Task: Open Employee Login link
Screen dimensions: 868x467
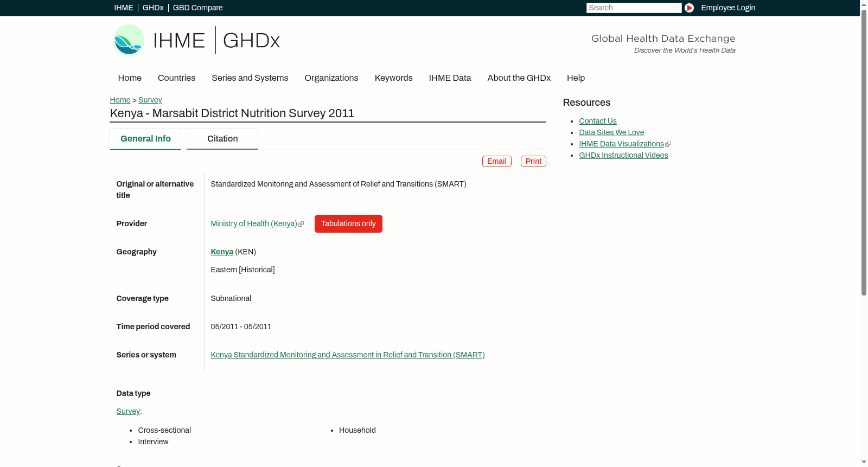Action: (728, 8)
